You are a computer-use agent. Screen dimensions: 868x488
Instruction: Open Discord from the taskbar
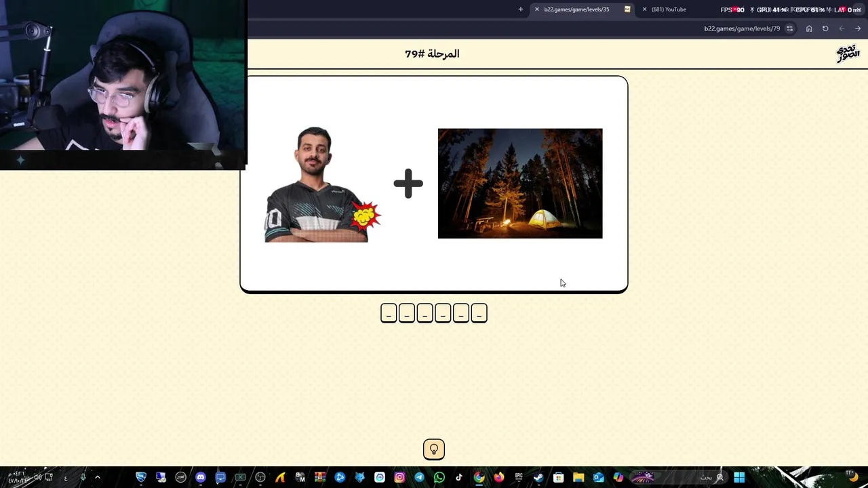pyautogui.click(x=201, y=477)
